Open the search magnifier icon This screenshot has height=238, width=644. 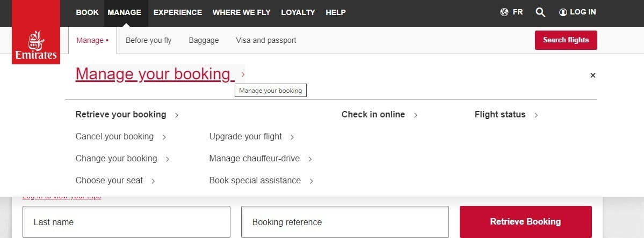[540, 12]
